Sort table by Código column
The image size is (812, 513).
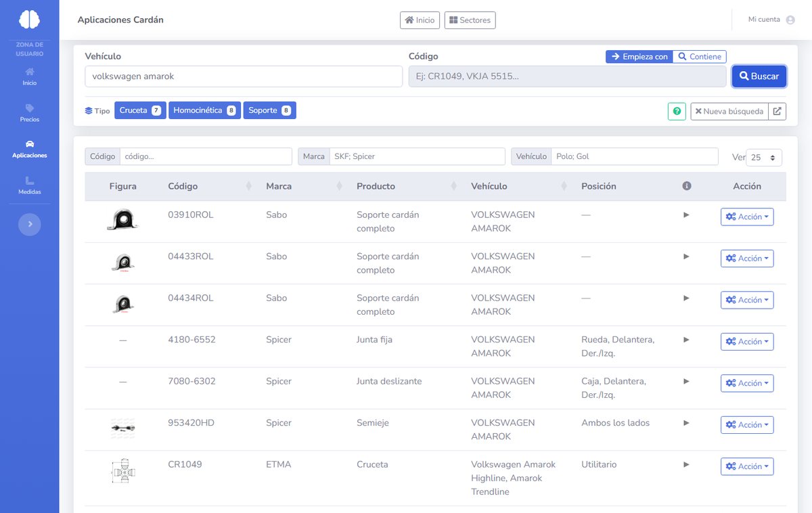tap(210, 186)
